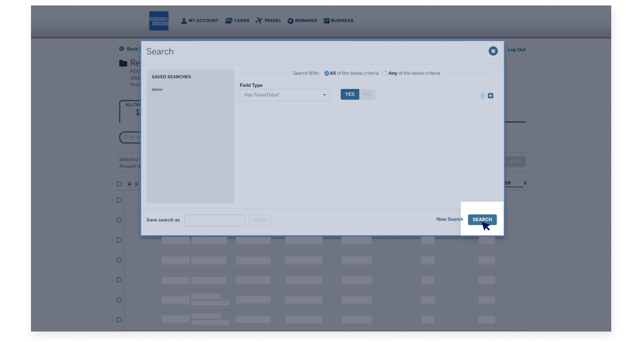Image resolution: width=644 pixels, height=342 pixels.
Task: Run the search with the SEARCH button
Action: click(x=482, y=219)
